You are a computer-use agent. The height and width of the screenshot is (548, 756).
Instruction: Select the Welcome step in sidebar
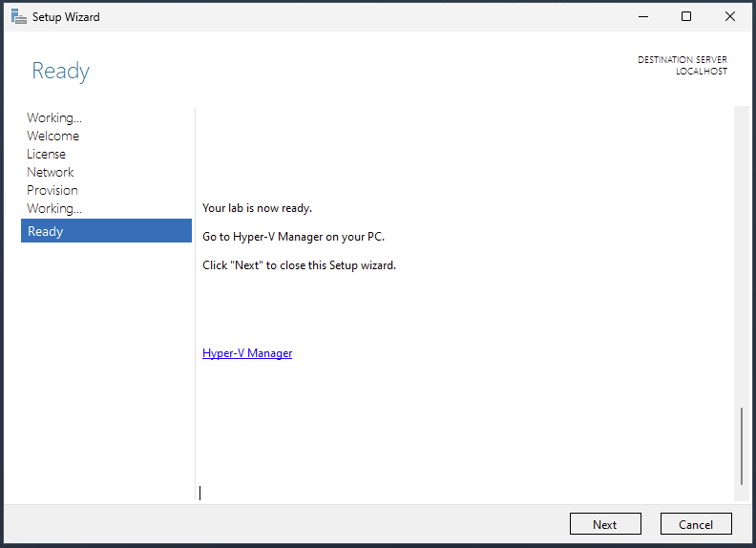[x=53, y=136]
